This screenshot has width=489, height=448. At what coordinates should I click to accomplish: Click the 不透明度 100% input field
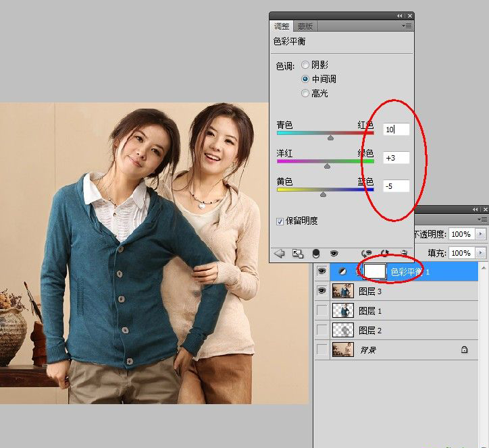click(x=461, y=233)
